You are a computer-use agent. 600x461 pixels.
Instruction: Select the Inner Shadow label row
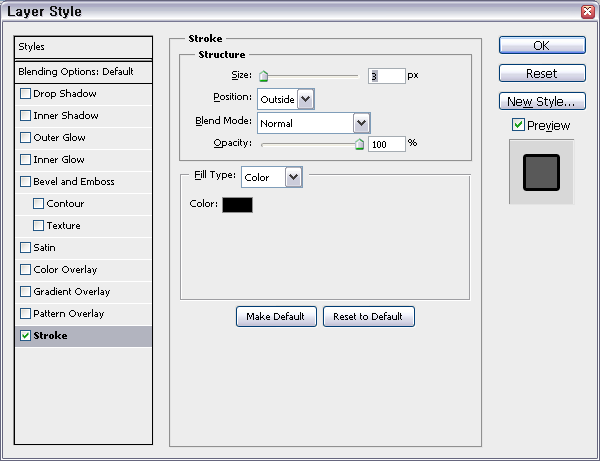66,116
